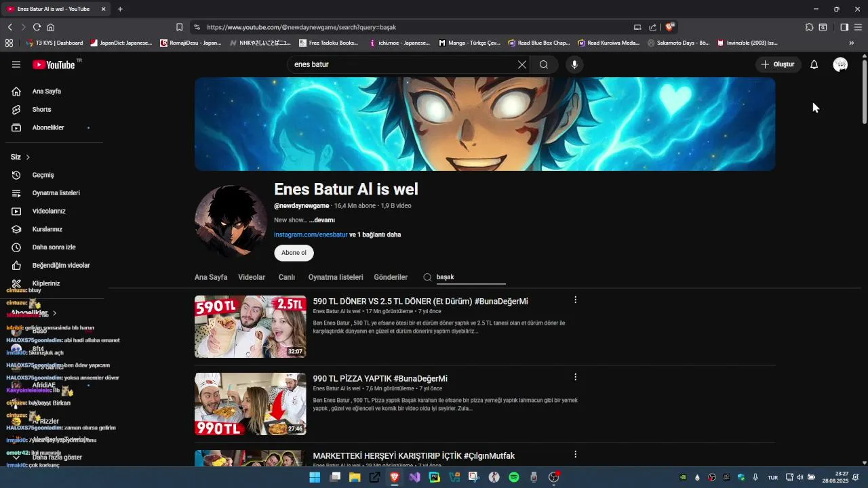Open the Free Tadoku Books bookmark

[x=329, y=43]
